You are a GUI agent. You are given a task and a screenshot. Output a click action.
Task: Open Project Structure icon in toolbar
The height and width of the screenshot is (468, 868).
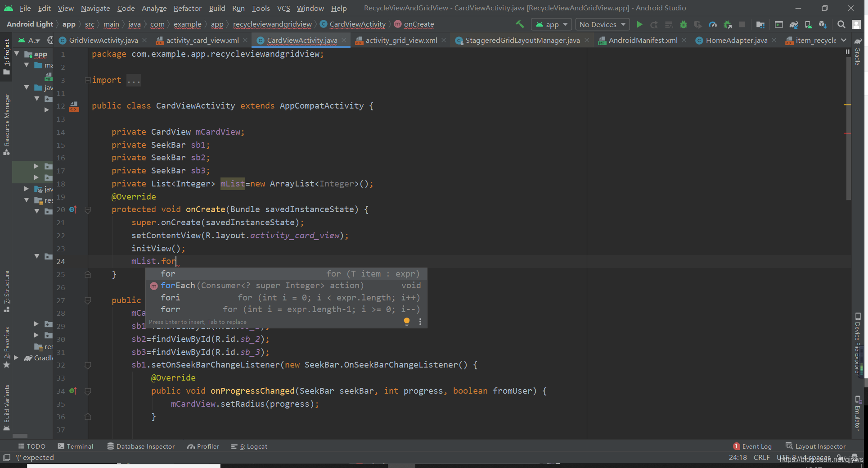coord(760,24)
